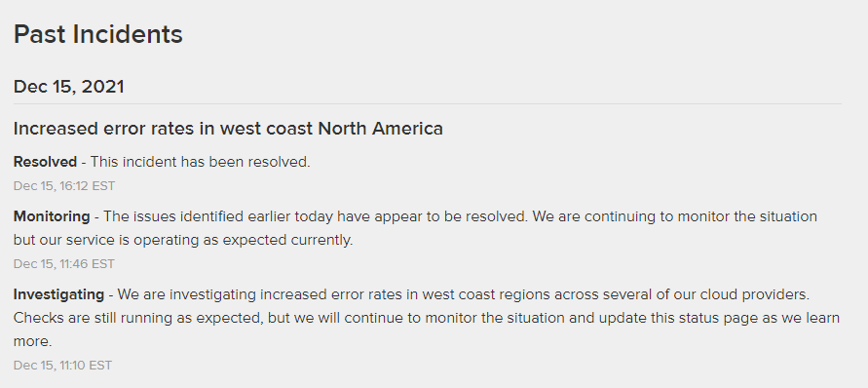Click the line "but our service is operating as expected currently."
The image size is (868, 388).
coord(183,240)
